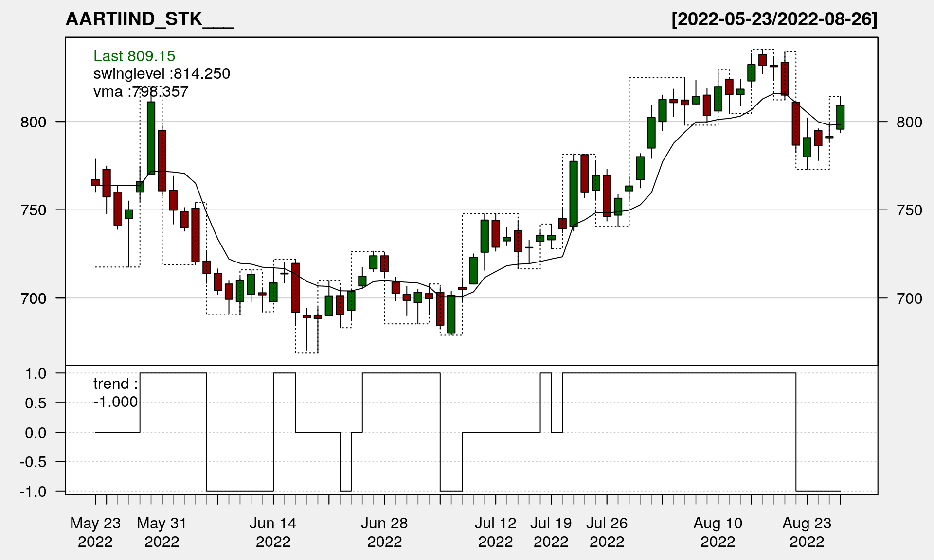Click the trend -1.000 label
Image resolution: width=934 pixels, height=560 pixels.
click(x=115, y=393)
